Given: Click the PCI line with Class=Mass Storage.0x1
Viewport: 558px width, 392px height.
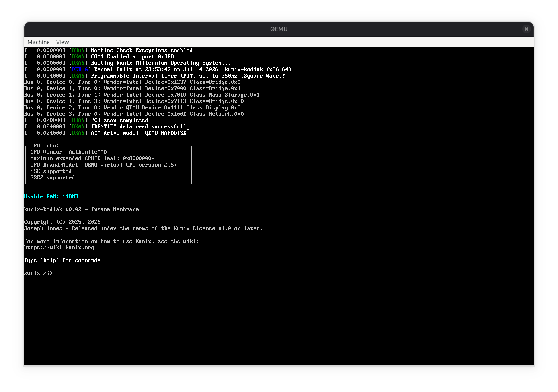Looking at the screenshot, I should [x=142, y=95].
